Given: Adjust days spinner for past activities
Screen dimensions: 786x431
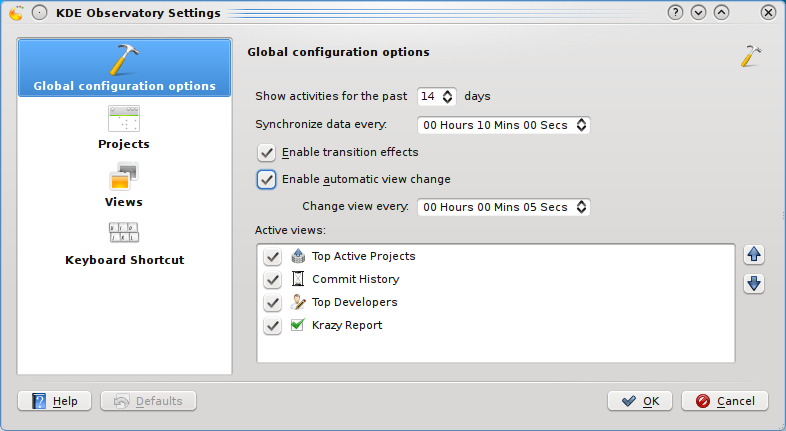Looking at the screenshot, I should pyautogui.click(x=447, y=97).
